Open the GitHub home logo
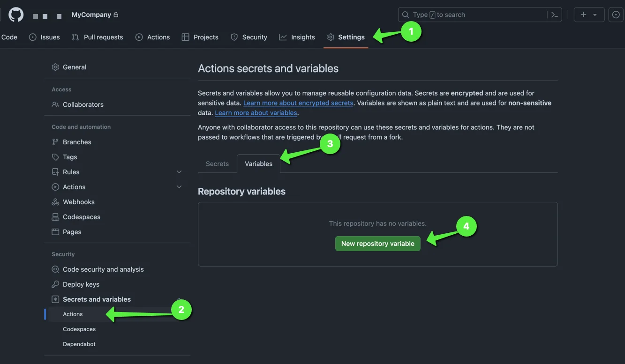The image size is (625, 364). tap(15, 14)
